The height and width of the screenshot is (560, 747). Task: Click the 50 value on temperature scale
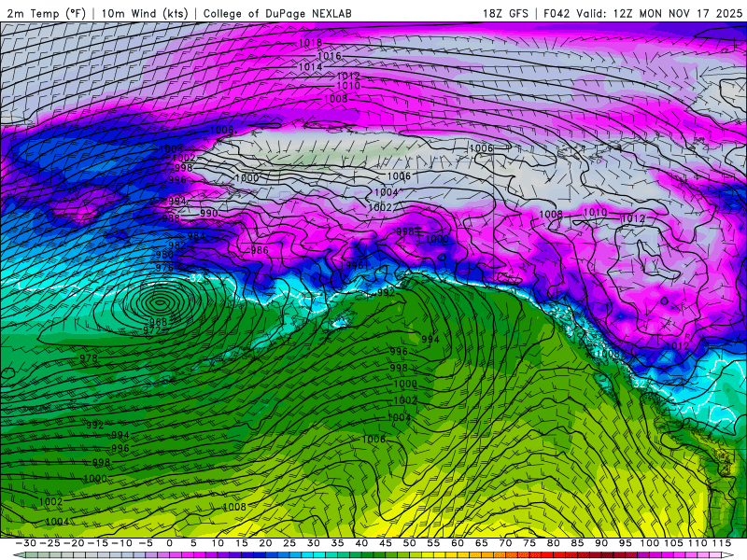[x=409, y=543]
